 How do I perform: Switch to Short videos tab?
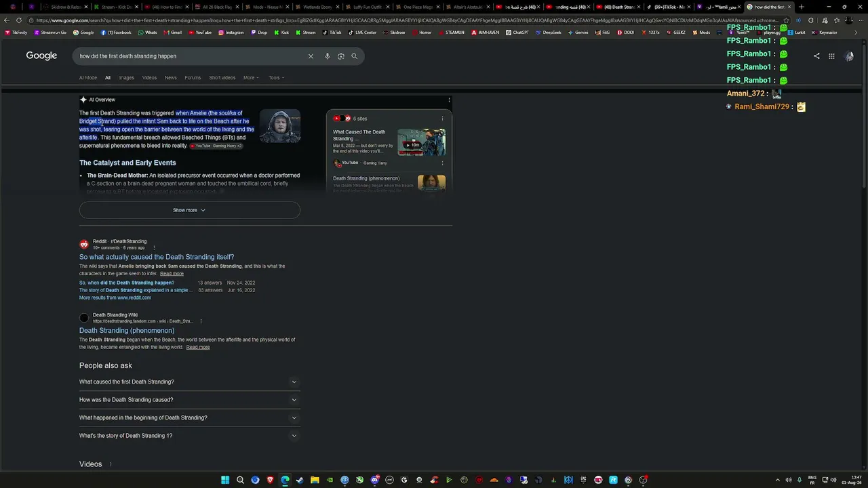pyautogui.click(x=222, y=77)
